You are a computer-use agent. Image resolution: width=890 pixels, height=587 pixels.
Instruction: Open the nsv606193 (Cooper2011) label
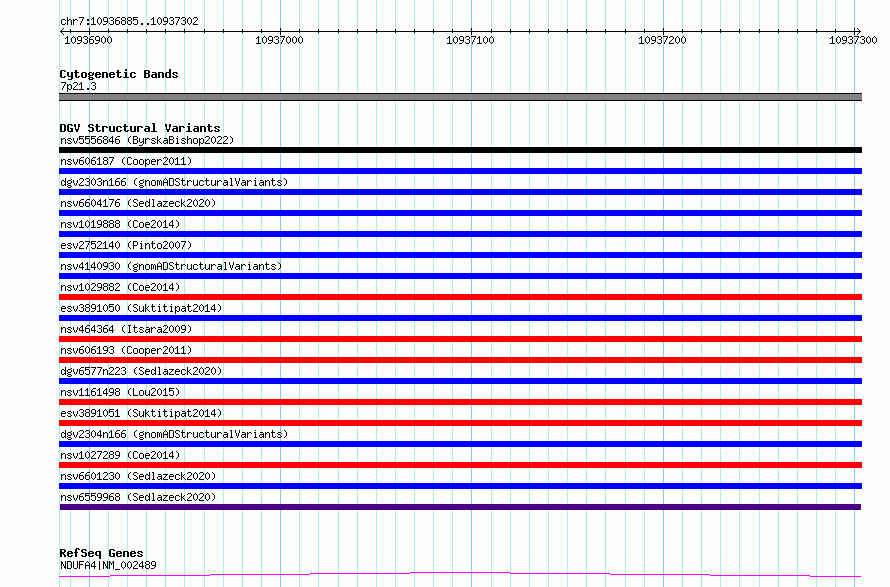pos(126,350)
